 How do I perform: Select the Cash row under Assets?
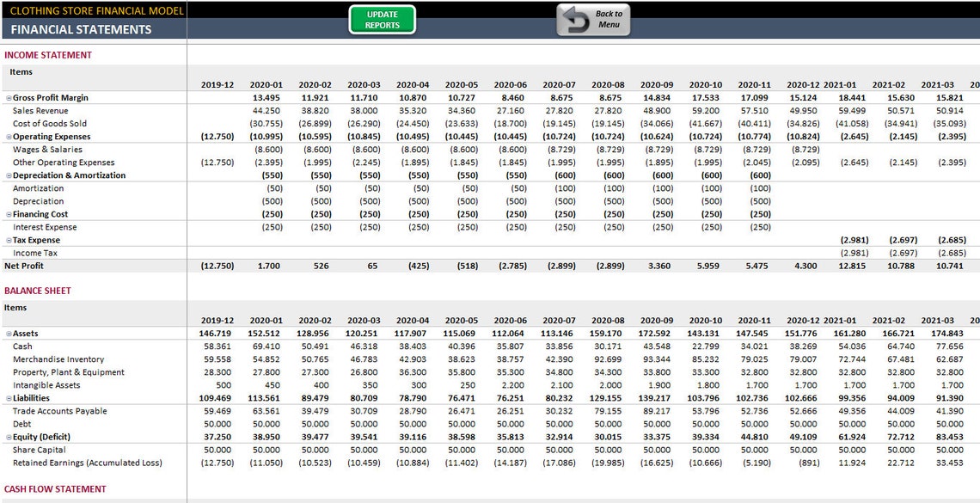pos(21,346)
